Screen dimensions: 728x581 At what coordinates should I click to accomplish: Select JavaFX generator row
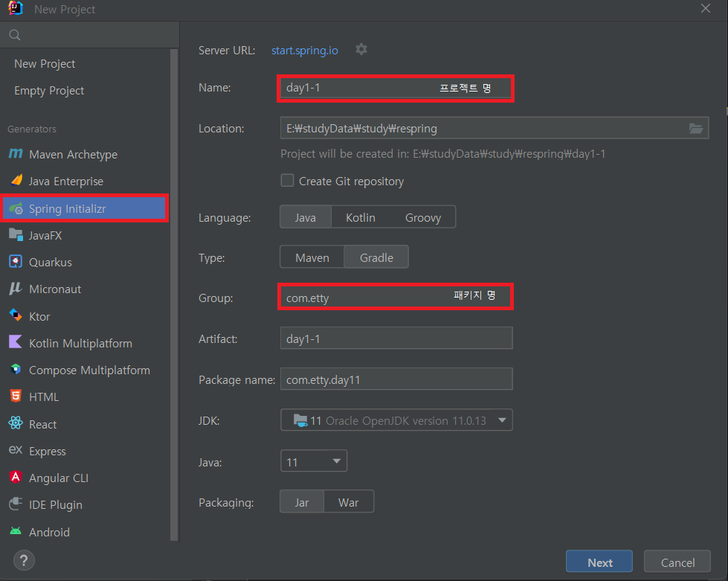[85, 236]
